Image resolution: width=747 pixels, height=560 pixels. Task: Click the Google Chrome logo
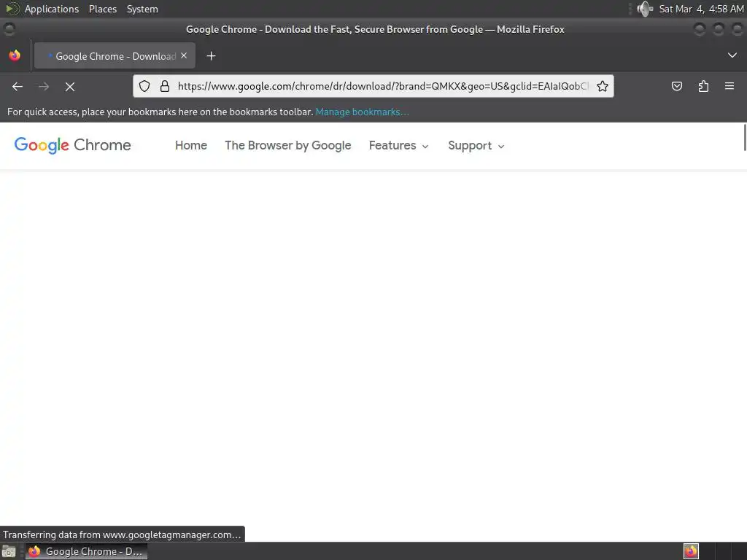[x=72, y=145]
